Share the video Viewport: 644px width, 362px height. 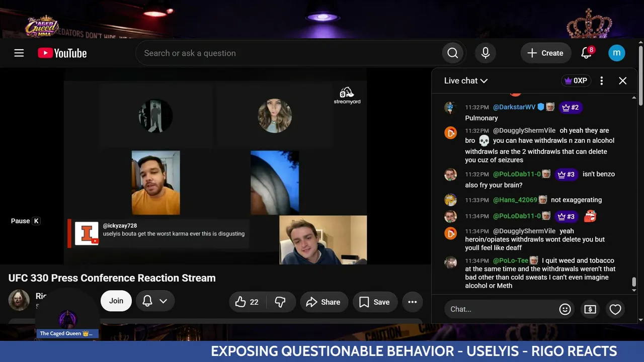pos(324,302)
